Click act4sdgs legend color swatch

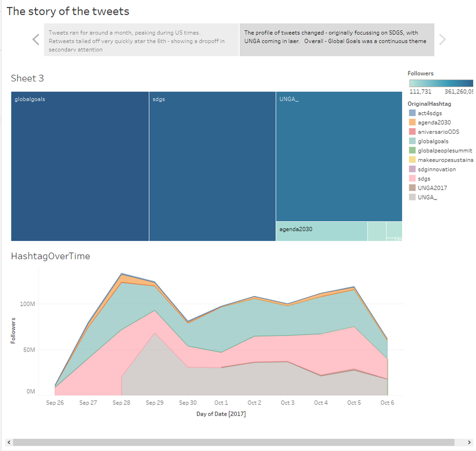(412, 113)
